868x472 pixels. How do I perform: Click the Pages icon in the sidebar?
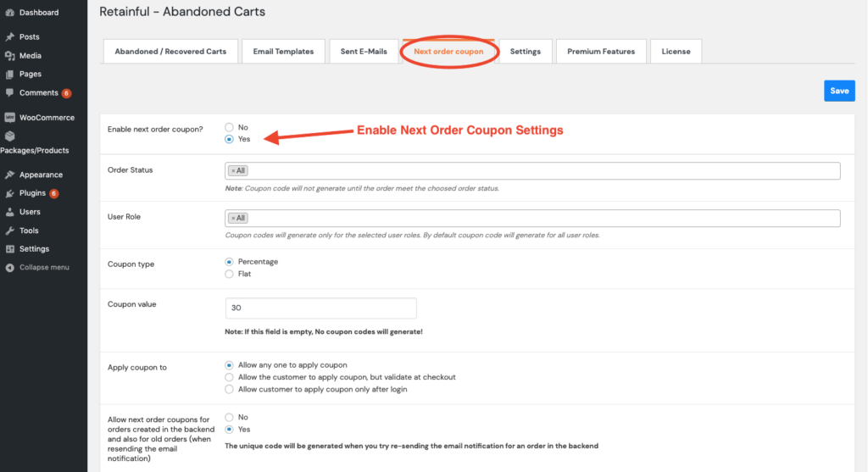9,74
